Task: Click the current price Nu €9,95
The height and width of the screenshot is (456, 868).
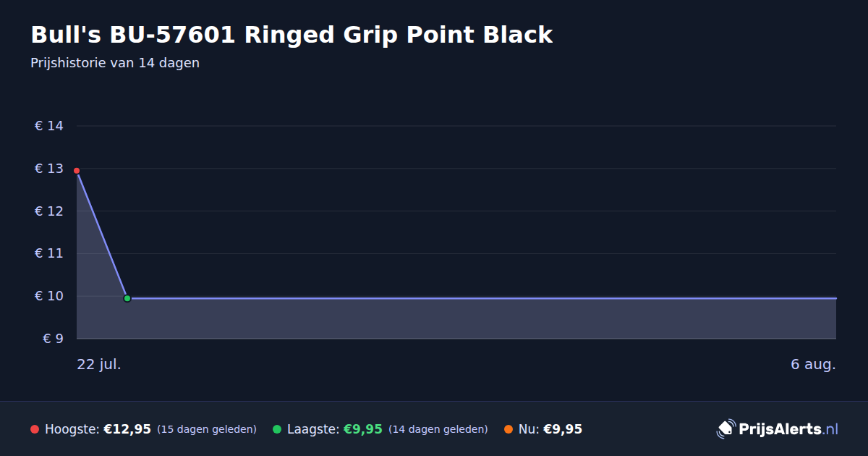Action: pyautogui.click(x=563, y=429)
